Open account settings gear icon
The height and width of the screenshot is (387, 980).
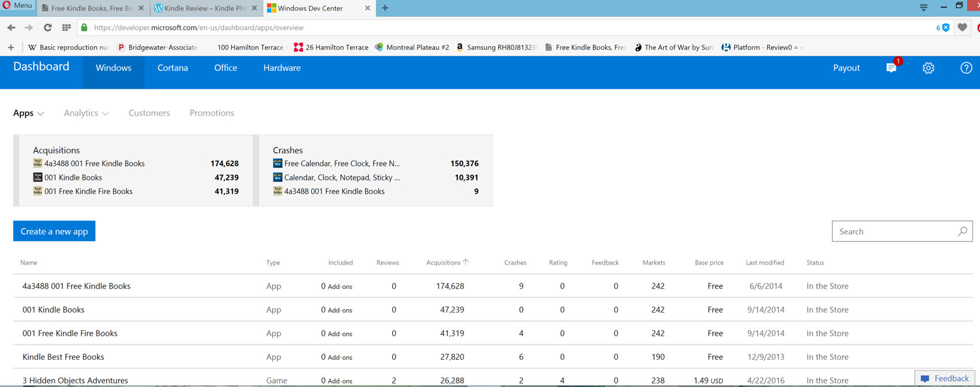coord(928,68)
